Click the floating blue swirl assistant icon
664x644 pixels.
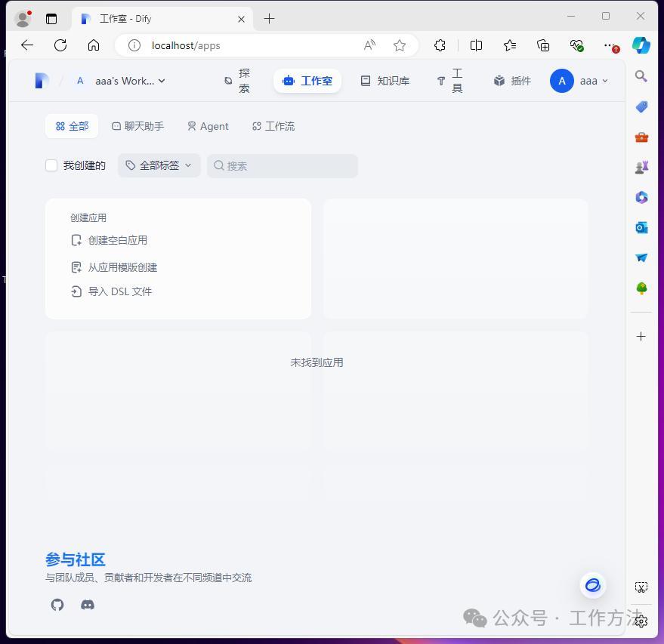(592, 585)
